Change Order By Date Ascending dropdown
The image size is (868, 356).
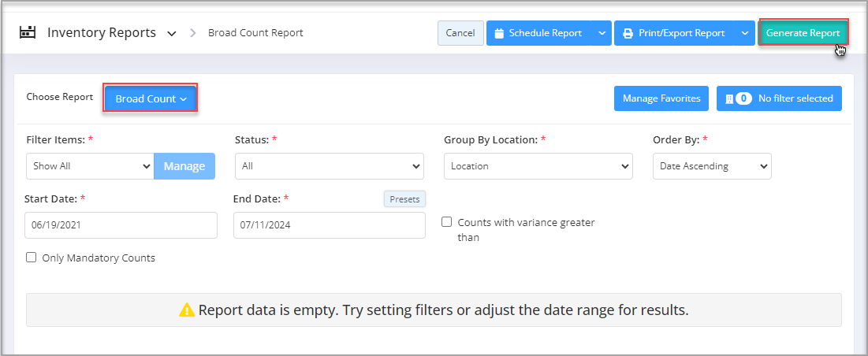712,166
